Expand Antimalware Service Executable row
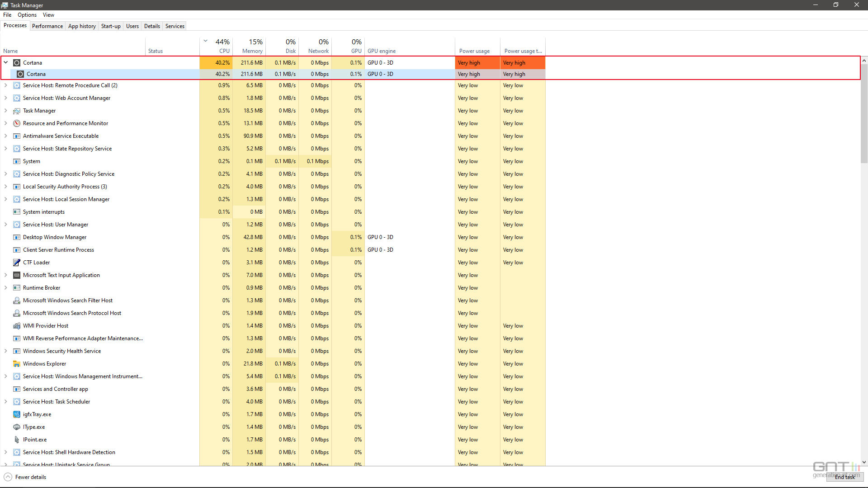868x488 pixels. click(x=6, y=136)
